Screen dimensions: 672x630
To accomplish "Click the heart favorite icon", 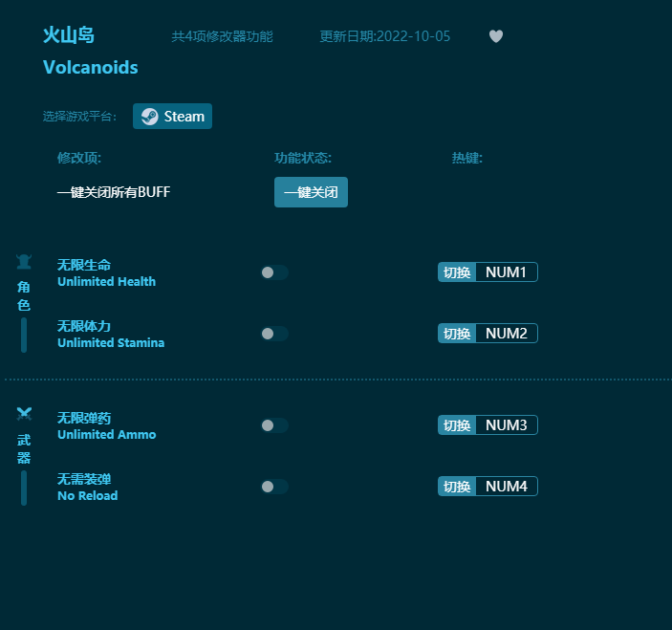I will (496, 36).
